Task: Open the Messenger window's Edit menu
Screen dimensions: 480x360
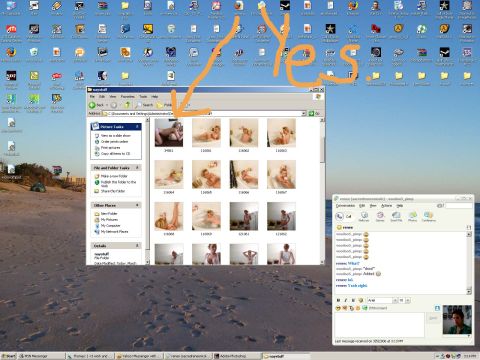Action: pyautogui.click(x=362, y=206)
